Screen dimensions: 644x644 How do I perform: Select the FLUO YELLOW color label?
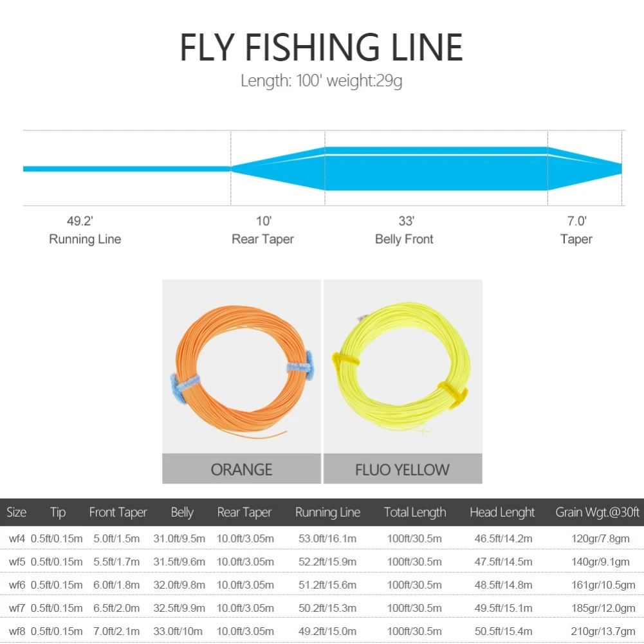(403, 469)
